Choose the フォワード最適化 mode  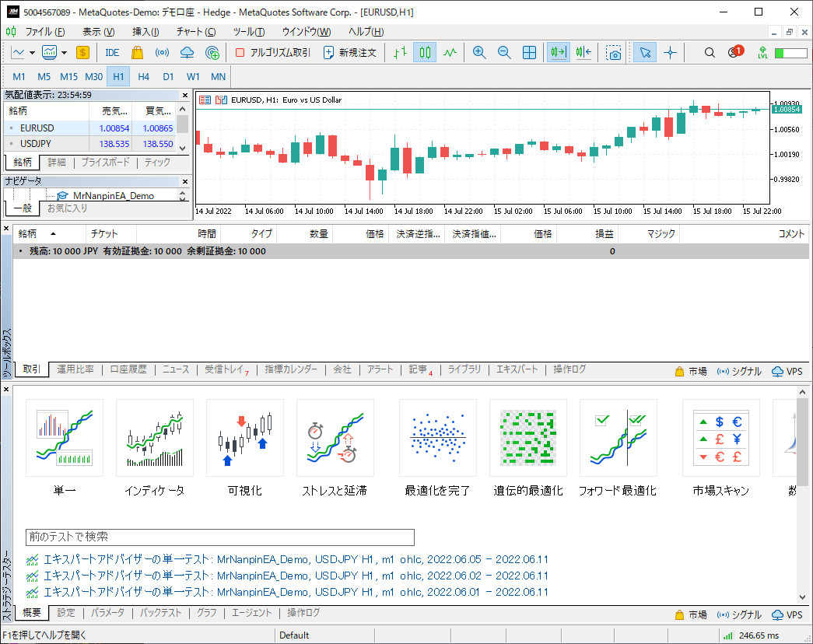click(x=618, y=449)
